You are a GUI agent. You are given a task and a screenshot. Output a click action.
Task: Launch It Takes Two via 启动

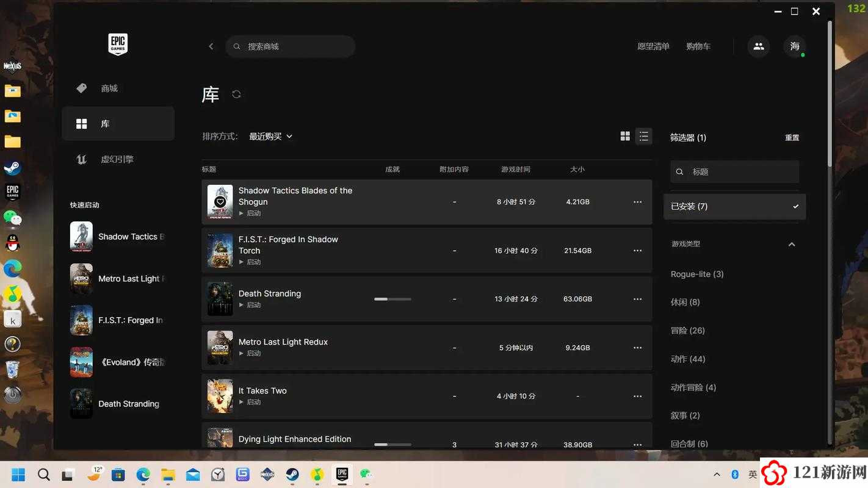(250, 402)
